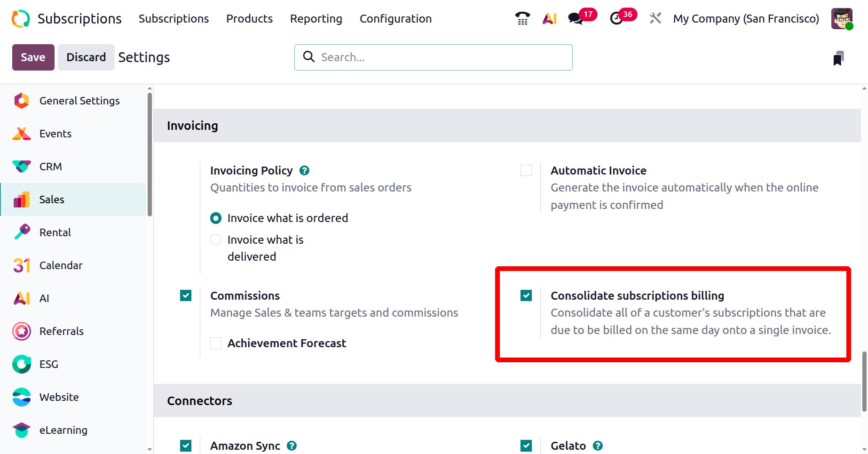Click the AI assistant icon in navbar
The image size is (868, 454).
pos(549,18)
